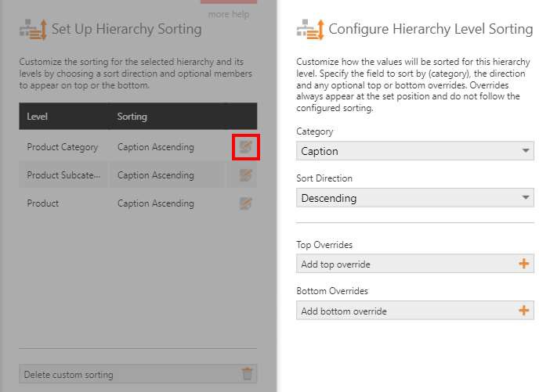Click the Sorting column header

pos(132,117)
